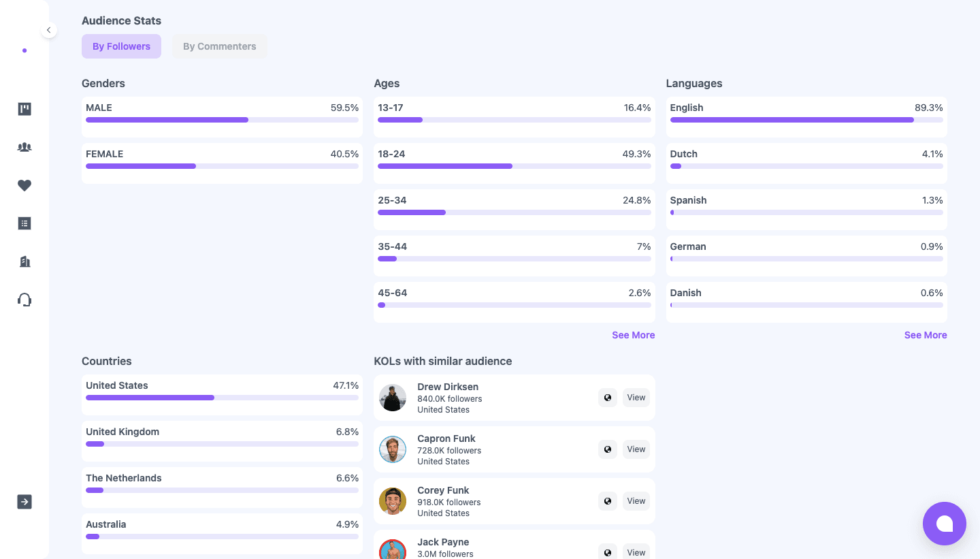
Task: Click the United States percentage bar
Action: click(222, 398)
